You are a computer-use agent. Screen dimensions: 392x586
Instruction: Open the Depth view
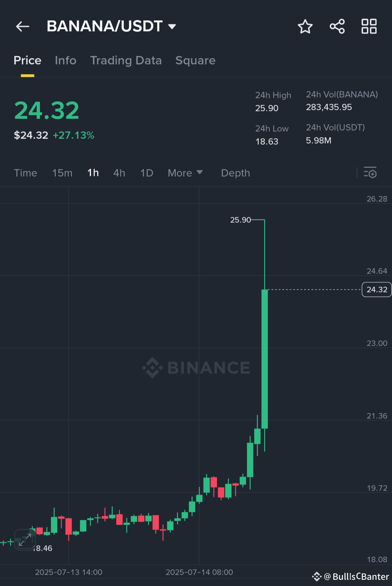[x=235, y=173]
